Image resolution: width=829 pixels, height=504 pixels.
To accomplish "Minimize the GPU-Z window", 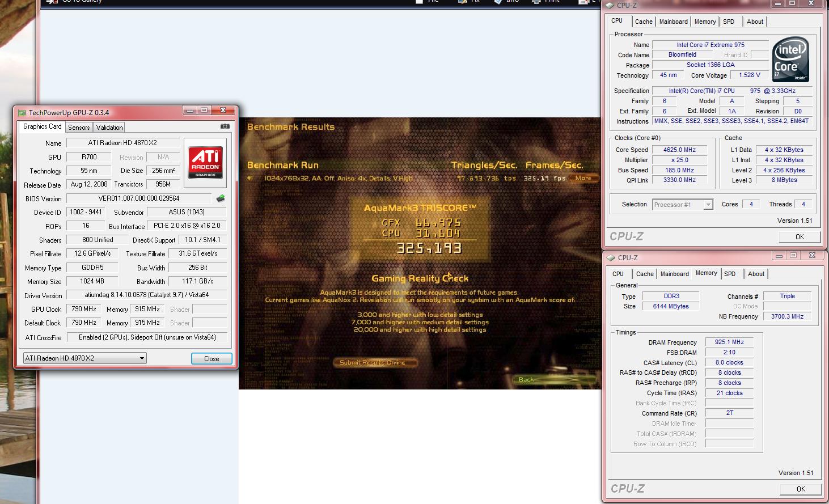I will (191, 111).
